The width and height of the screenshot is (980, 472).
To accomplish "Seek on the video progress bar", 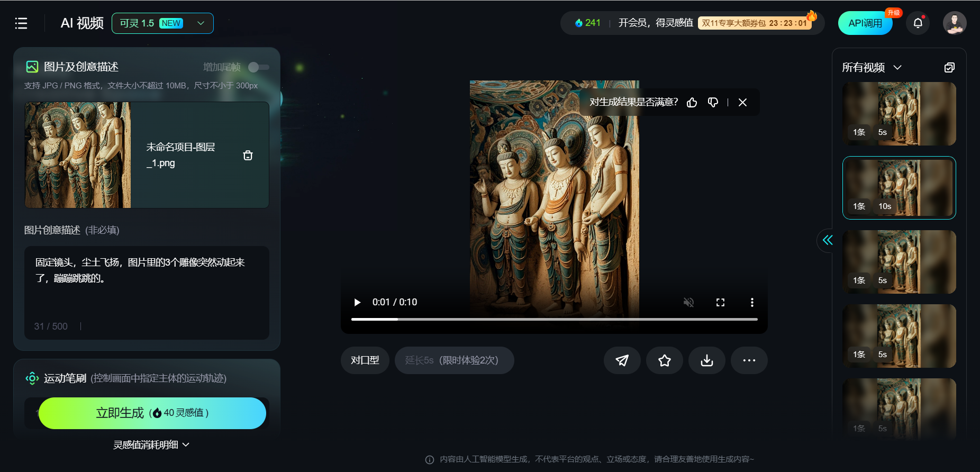I will pos(555,319).
